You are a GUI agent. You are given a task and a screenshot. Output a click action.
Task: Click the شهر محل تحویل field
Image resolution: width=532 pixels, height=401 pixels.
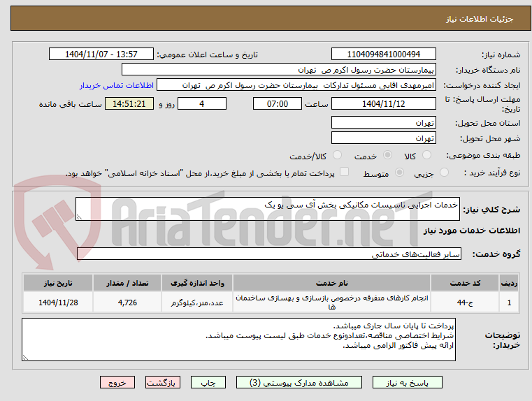[383, 138]
